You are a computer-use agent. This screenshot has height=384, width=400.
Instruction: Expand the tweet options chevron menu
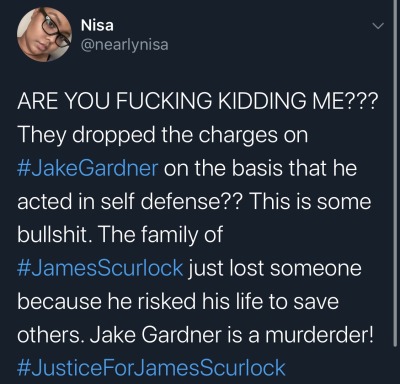[x=378, y=26]
